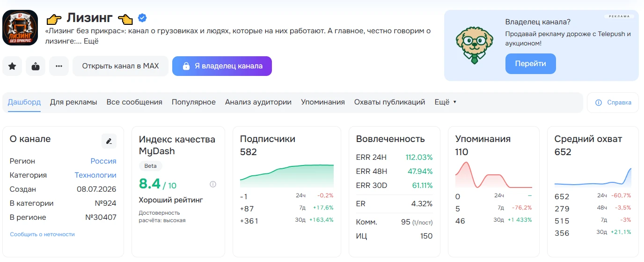Click the Средний охват blue chart
Image resolution: width=644 pixels, height=262 pixels.
pos(593,177)
